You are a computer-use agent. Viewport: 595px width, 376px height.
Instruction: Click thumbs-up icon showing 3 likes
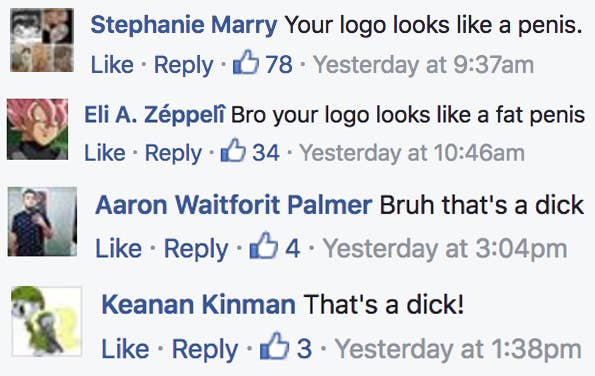(x=274, y=346)
